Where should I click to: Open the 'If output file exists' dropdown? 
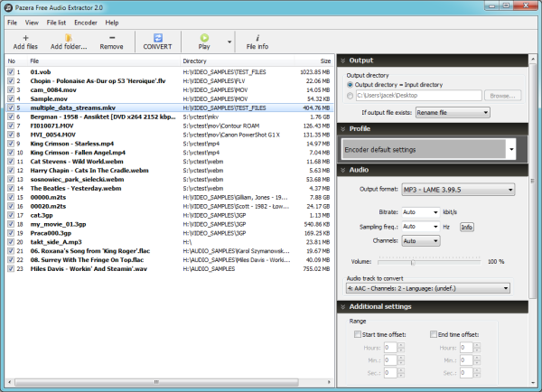pyautogui.click(x=453, y=113)
